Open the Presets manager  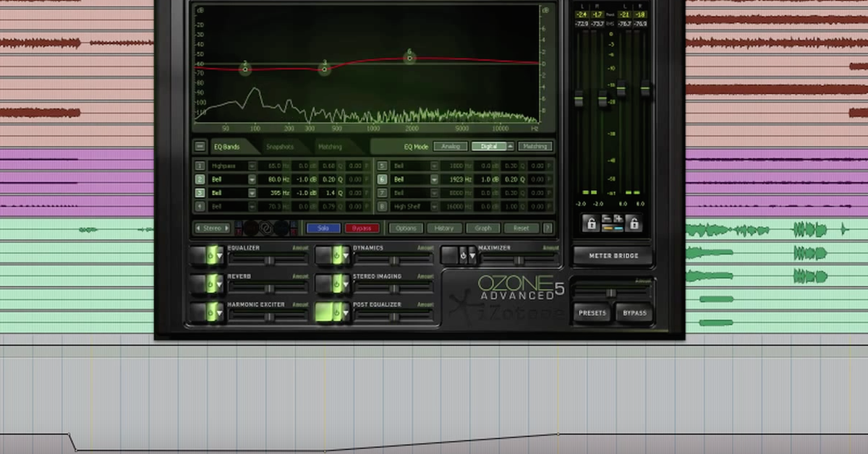592,314
